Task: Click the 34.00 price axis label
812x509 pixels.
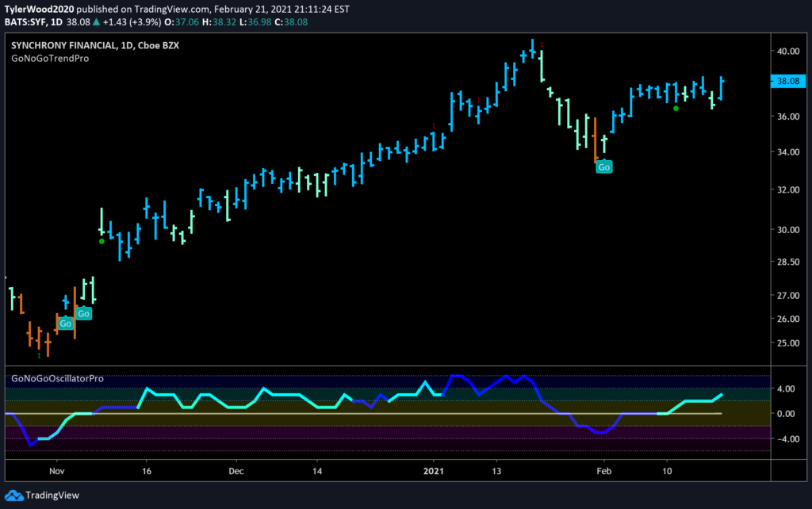Action: (787, 151)
